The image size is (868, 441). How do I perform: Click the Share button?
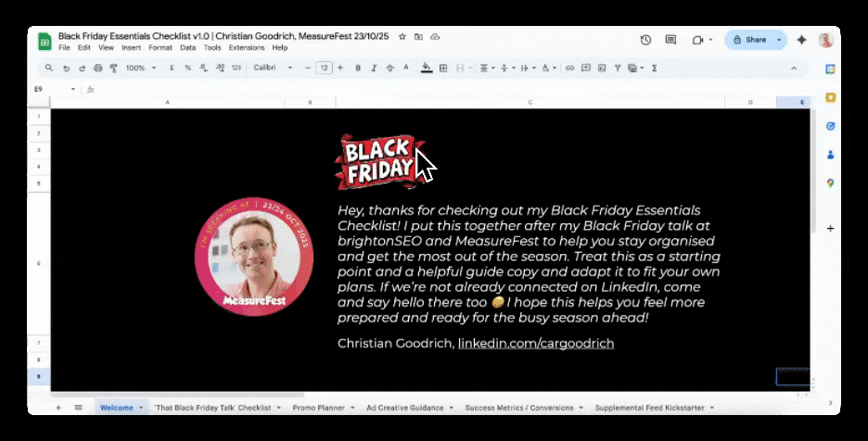(750, 40)
